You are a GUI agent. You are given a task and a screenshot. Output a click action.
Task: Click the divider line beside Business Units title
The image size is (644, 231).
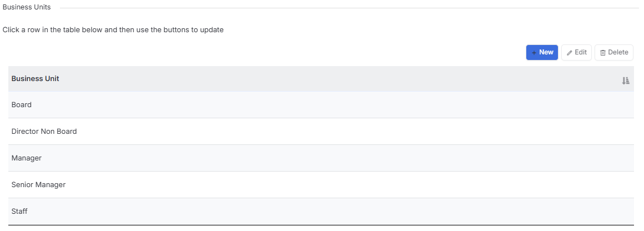tap(349, 8)
